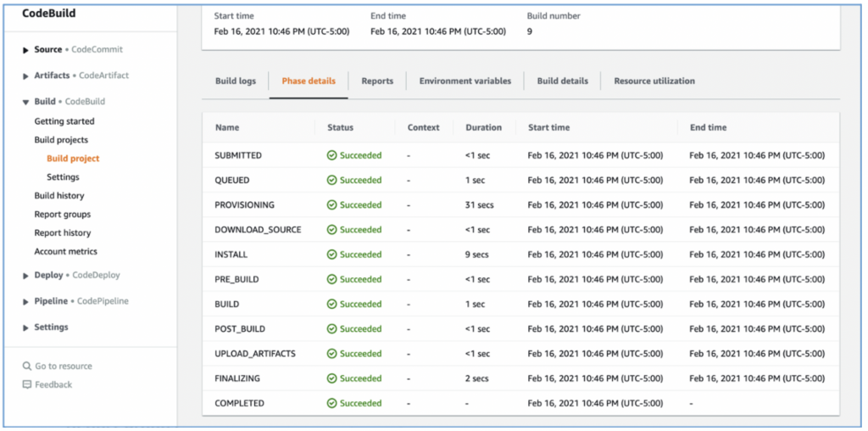868x431 pixels.
Task: Click the QUEUED phase name
Action: click(x=232, y=180)
